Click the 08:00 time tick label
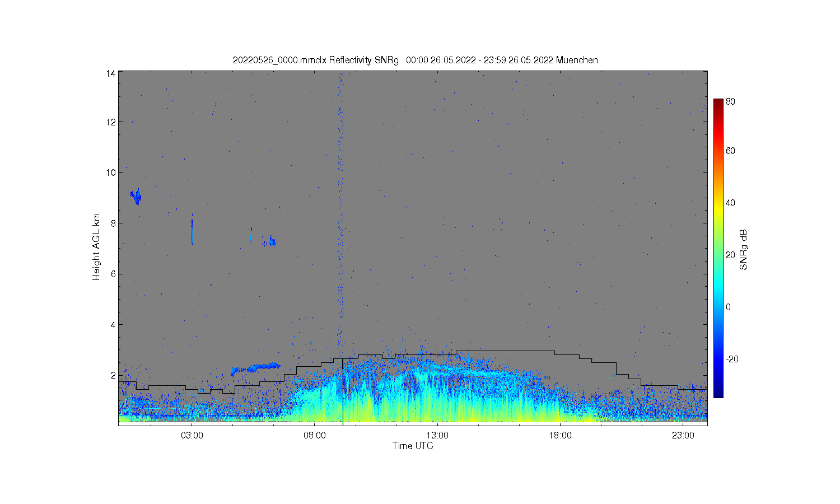This screenshot has width=840, height=504. pos(315,436)
